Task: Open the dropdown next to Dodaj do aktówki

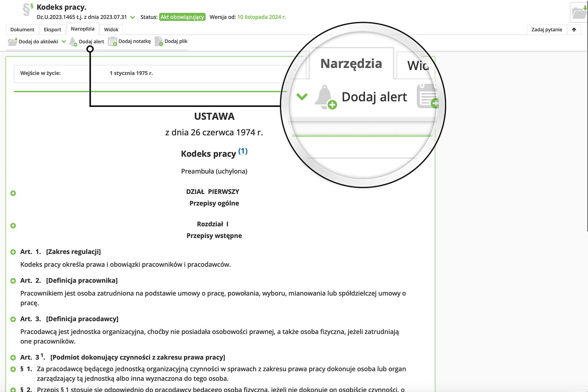Action: (x=64, y=42)
